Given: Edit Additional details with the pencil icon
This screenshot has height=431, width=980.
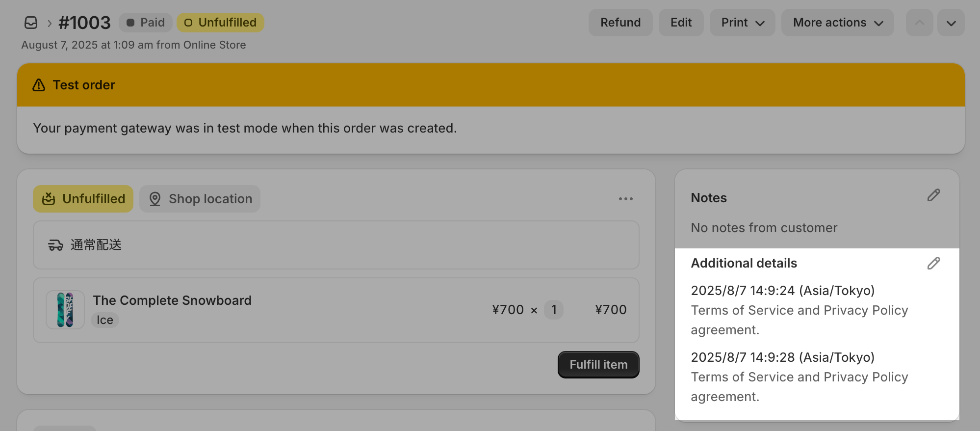Looking at the screenshot, I should pos(933,264).
